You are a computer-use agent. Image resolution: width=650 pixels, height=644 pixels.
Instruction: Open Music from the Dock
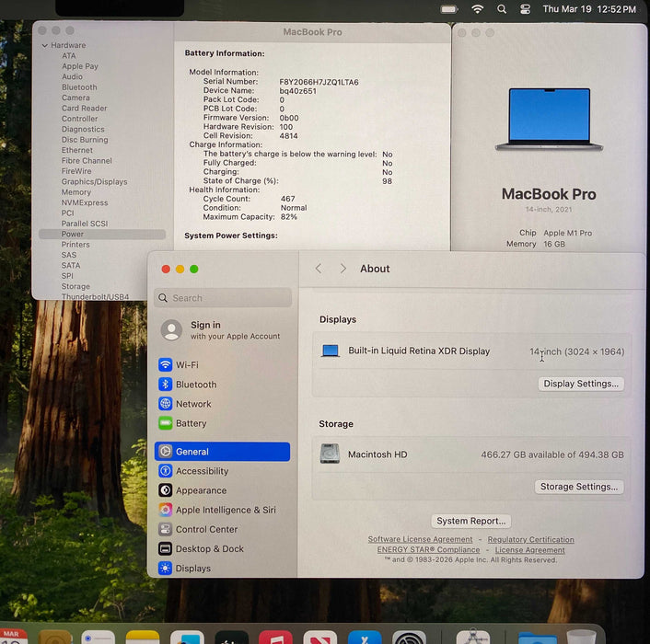275,637
